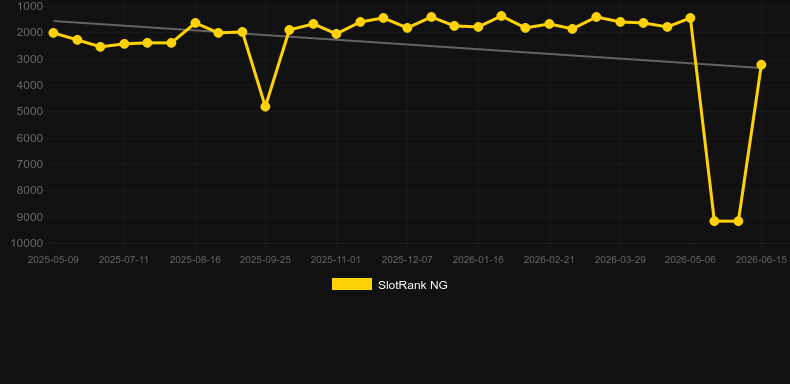The height and width of the screenshot is (384, 790).
Task: Click the 8000 y-axis label
Action: coord(30,190)
